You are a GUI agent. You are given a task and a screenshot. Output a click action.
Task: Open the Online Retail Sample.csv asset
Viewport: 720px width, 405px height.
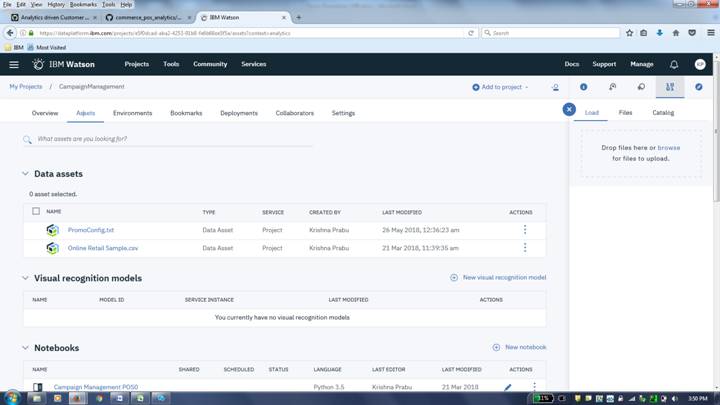pyautogui.click(x=103, y=248)
